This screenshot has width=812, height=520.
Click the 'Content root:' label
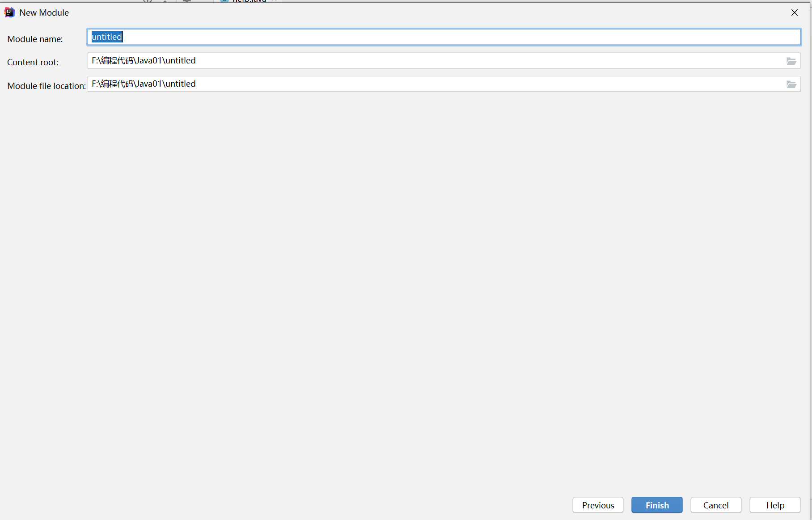tap(33, 62)
